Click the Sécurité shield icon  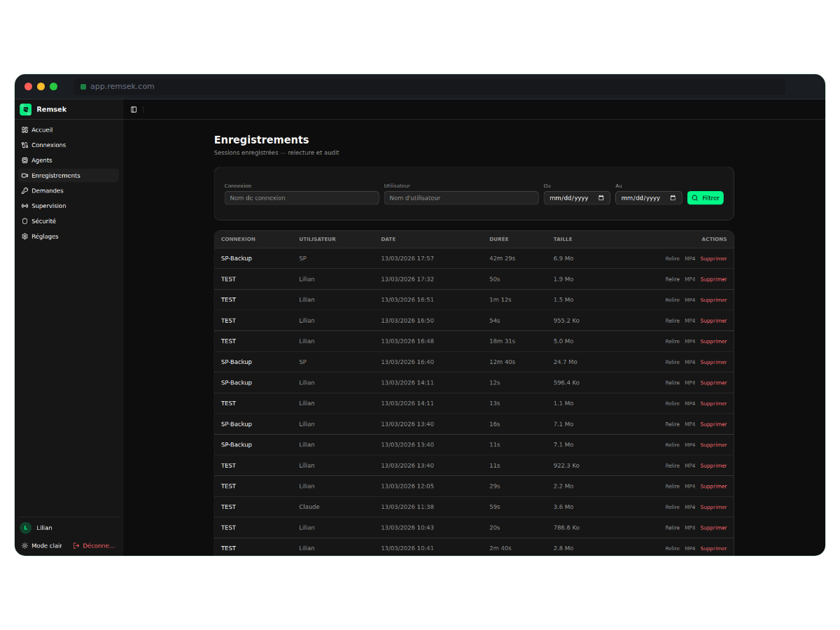click(x=25, y=221)
